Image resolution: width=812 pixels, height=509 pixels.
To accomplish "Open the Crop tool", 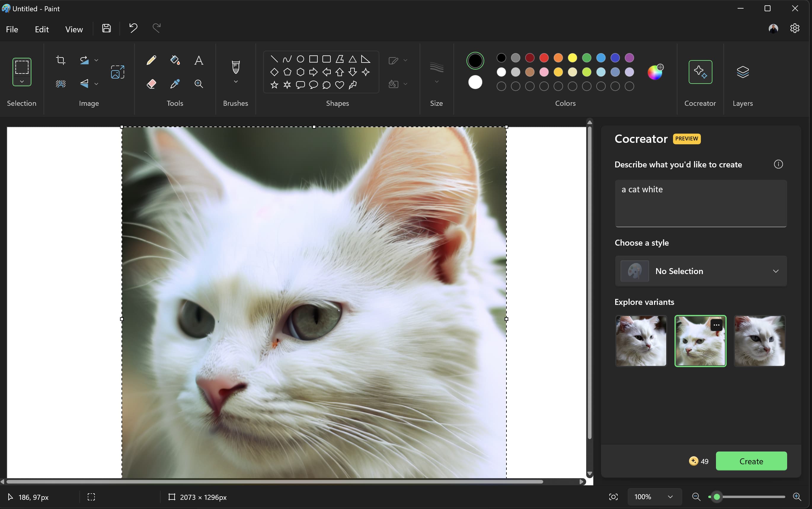I will point(60,60).
